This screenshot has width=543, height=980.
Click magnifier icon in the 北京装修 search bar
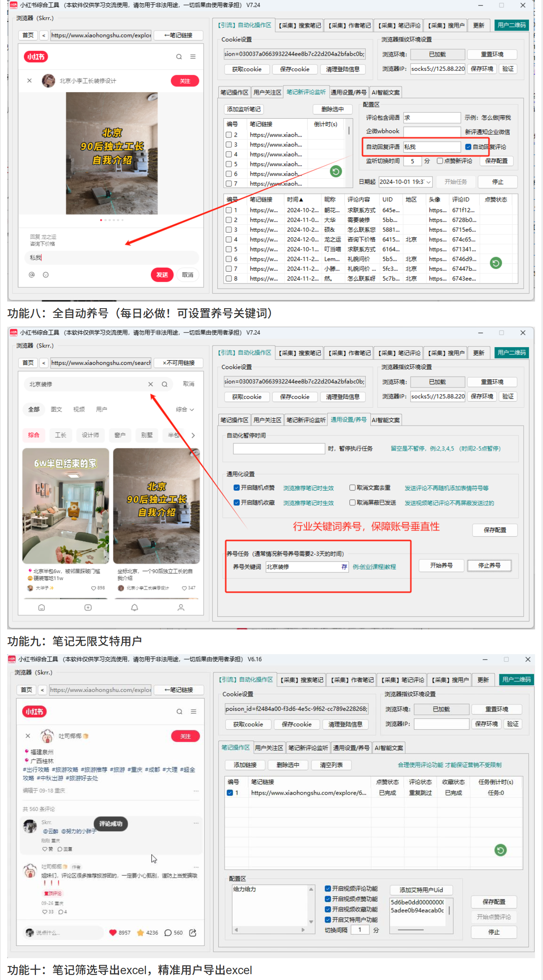click(x=165, y=384)
